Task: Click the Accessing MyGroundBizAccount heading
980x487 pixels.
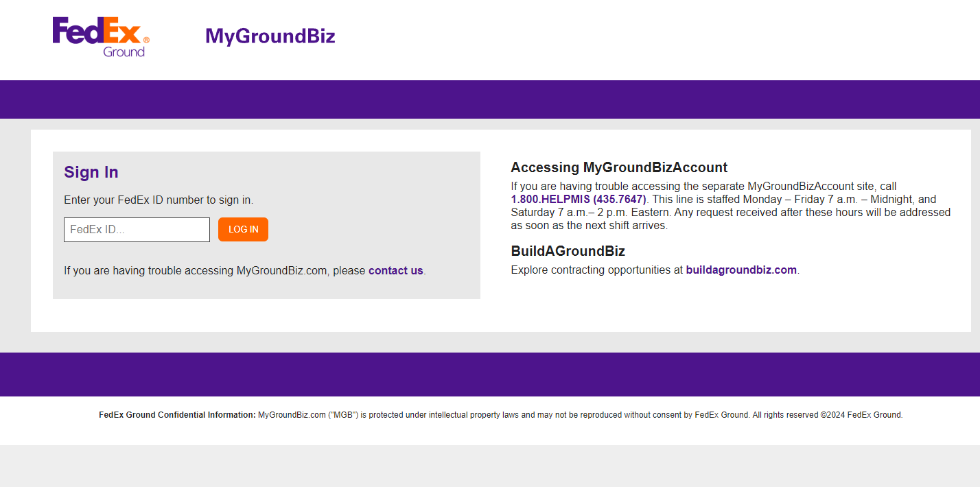Action: [620, 167]
